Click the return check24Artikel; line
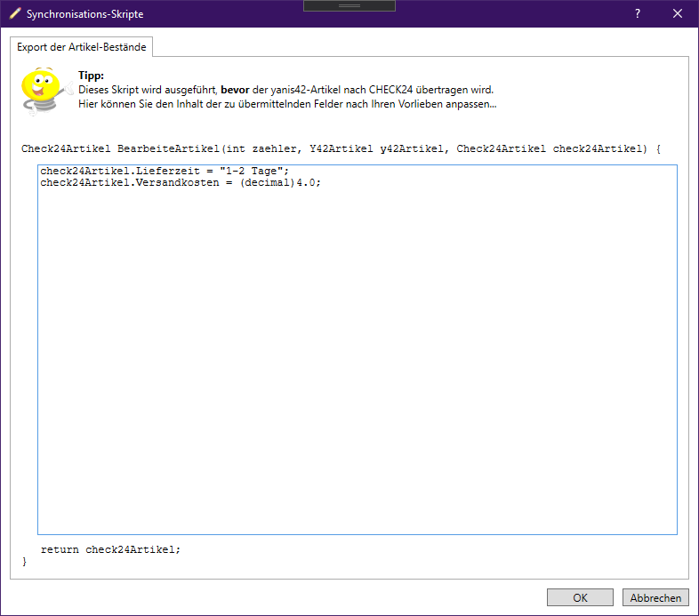Image resolution: width=699 pixels, height=616 pixels. [110, 549]
